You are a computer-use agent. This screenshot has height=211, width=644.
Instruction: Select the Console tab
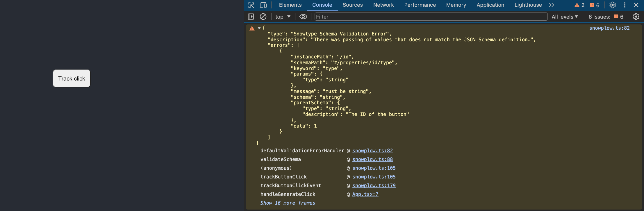(322, 5)
